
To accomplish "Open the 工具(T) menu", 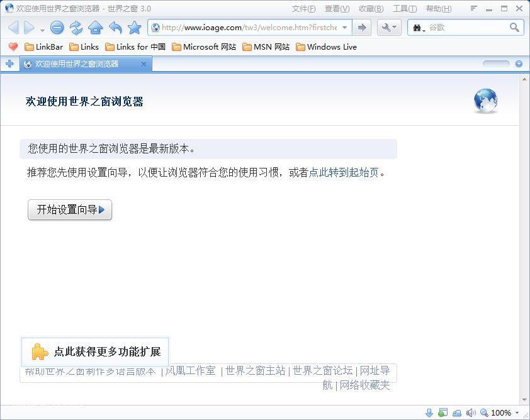I will pyautogui.click(x=405, y=9).
